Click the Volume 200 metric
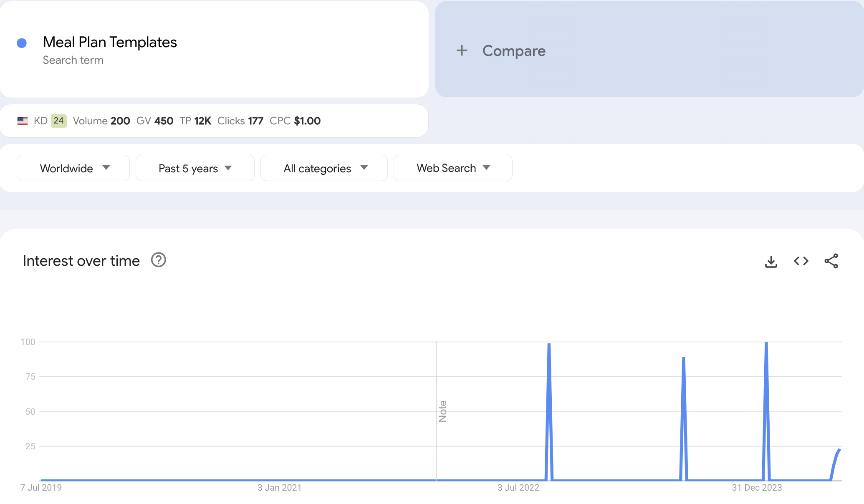 coord(101,121)
